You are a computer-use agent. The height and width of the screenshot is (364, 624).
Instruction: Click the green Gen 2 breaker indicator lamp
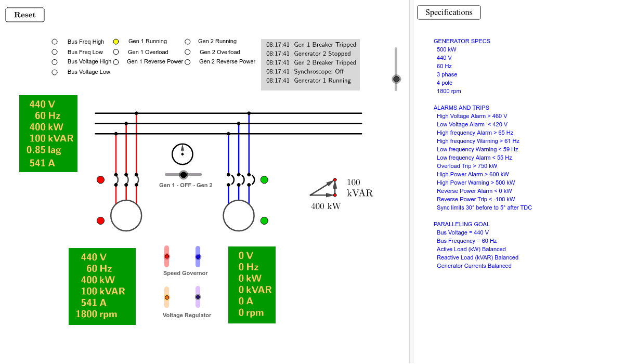[264, 179]
